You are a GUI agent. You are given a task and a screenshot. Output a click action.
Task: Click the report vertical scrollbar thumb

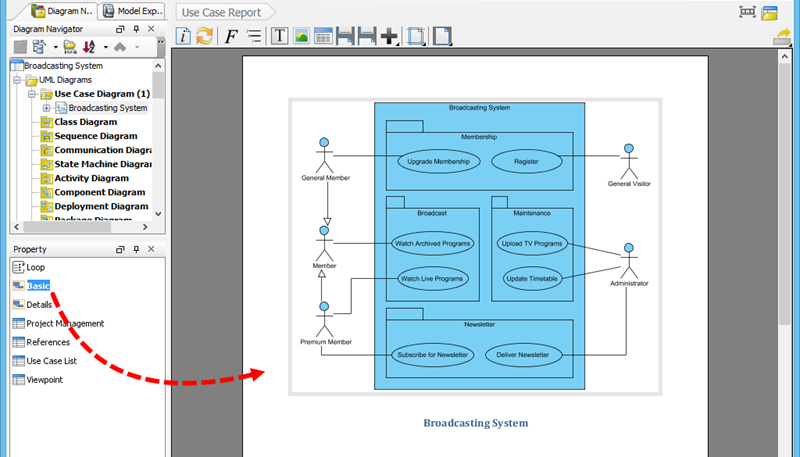[785, 193]
